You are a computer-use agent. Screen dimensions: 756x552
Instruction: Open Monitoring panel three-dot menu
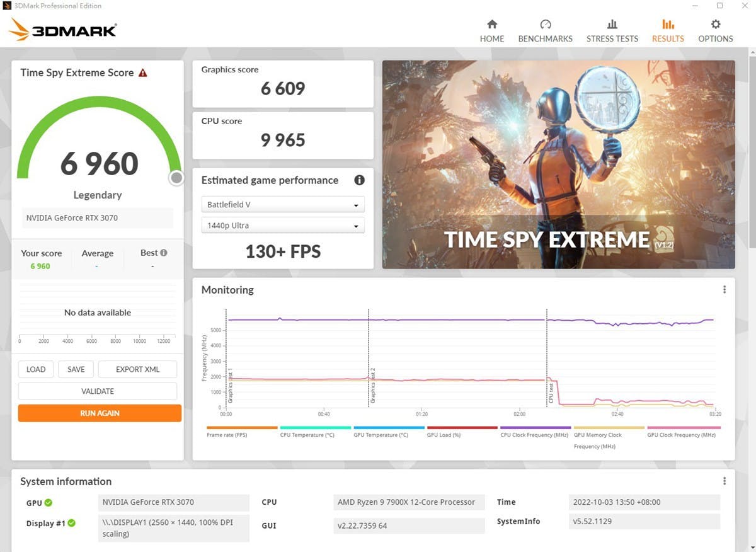point(724,290)
